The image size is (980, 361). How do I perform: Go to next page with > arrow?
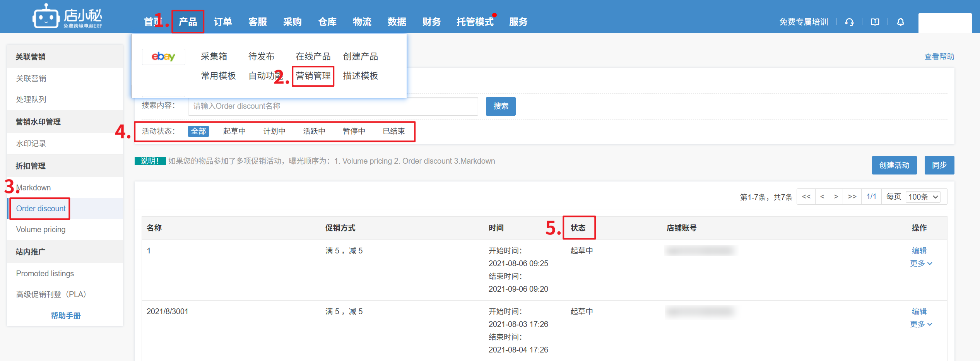[x=836, y=197]
